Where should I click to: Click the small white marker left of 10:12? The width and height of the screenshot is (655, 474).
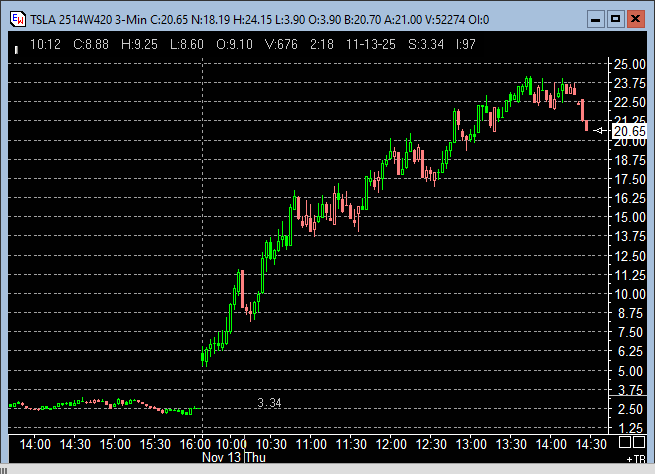15,45
